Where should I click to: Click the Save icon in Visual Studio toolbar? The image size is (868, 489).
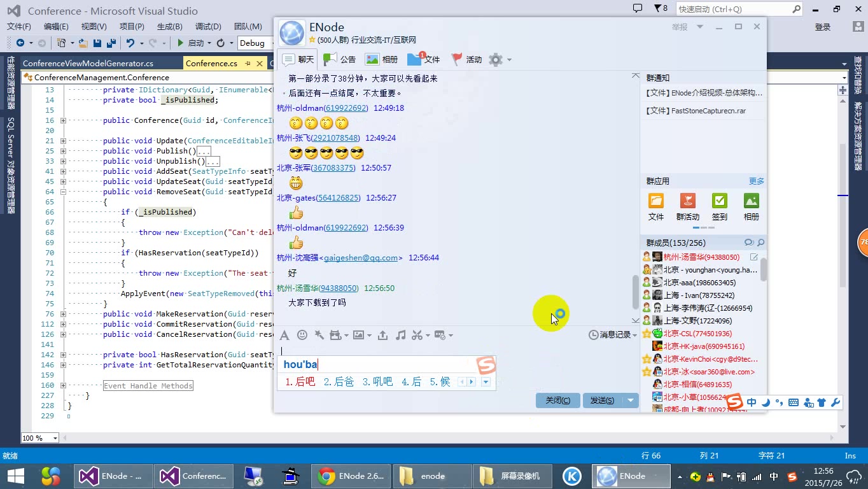[x=97, y=43]
